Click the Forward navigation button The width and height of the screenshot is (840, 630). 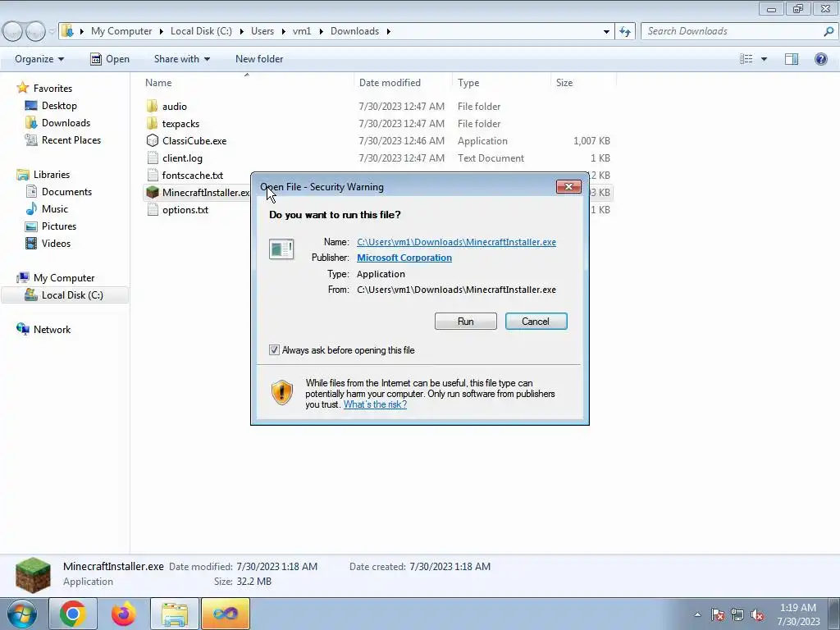tap(35, 32)
